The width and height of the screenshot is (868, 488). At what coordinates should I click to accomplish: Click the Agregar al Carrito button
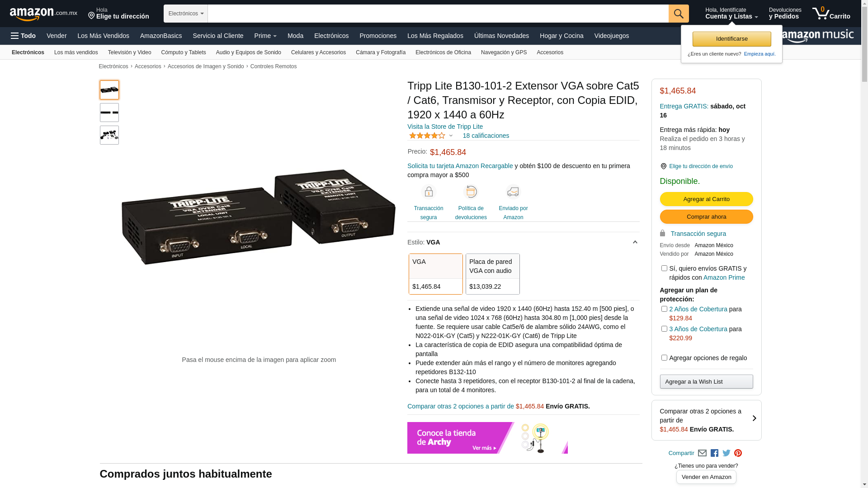pos(706,199)
